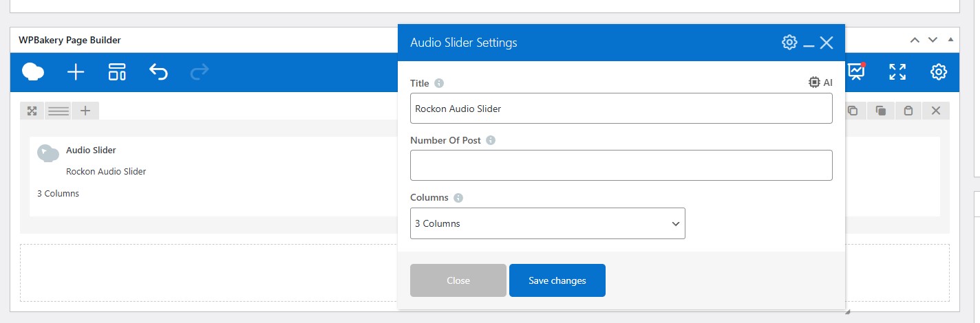Image resolution: width=980 pixels, height=323 pixels.
Task: Focus the Number Of Post field
Action: coord(621,165)
